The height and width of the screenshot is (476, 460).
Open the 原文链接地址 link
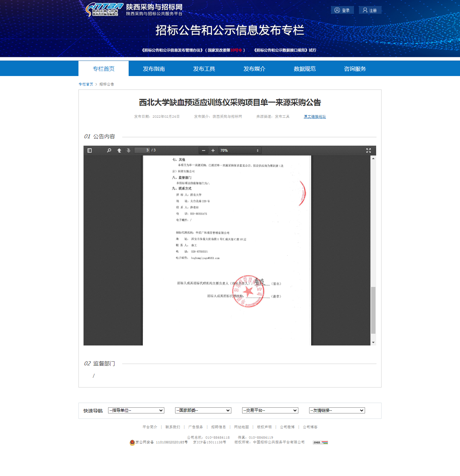pos(315,116)
